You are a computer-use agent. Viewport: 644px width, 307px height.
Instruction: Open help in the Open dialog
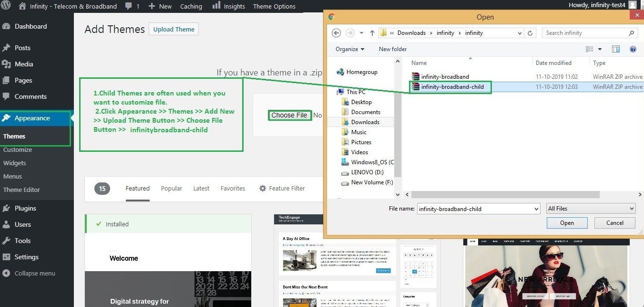coord(633,49)
